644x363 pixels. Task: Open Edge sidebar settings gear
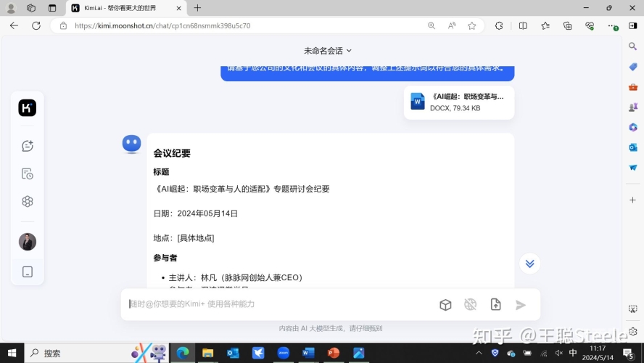point(633,331)
